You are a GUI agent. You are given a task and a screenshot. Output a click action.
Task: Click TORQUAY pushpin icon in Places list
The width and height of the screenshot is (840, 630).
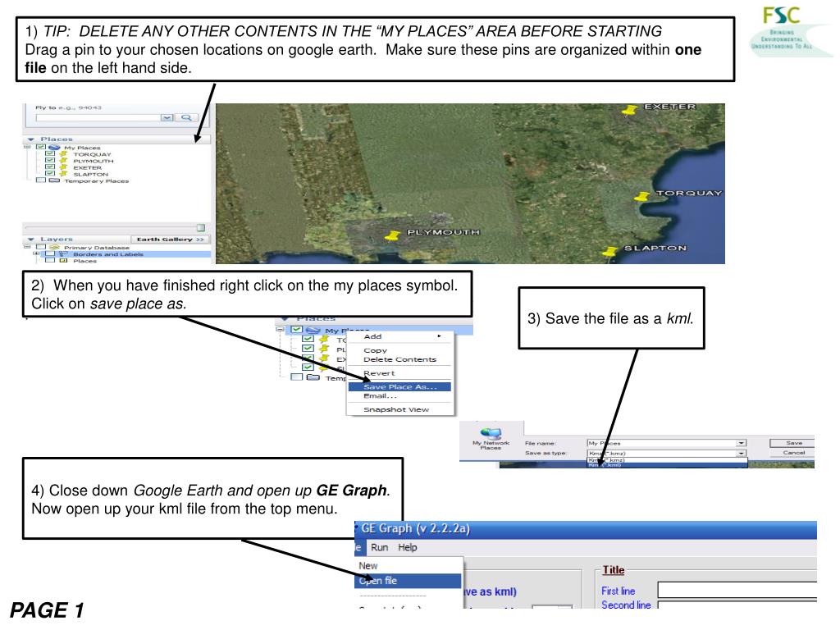[63, 153]
